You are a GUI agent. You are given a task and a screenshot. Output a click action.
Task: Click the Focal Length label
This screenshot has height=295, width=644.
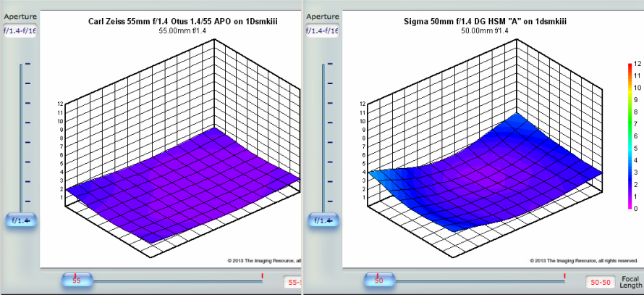632,282
